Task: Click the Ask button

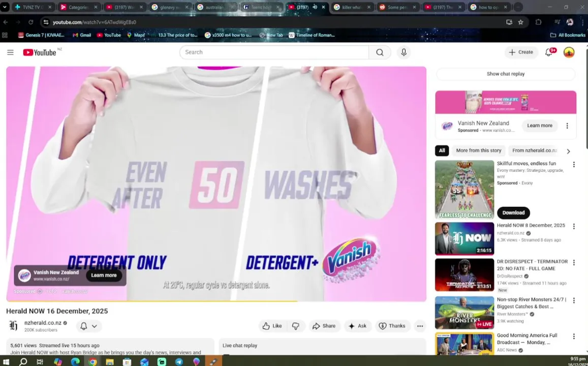Action: pos(357,326)
